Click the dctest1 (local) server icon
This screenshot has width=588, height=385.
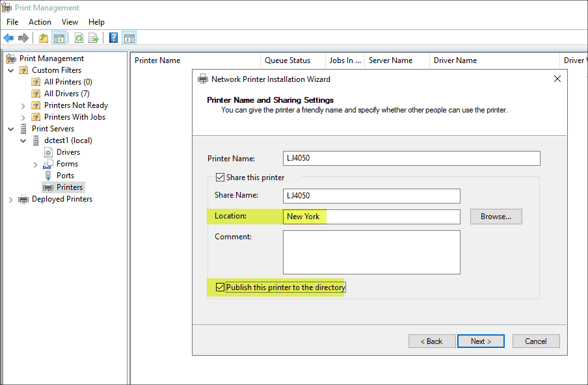click(36, 140)
